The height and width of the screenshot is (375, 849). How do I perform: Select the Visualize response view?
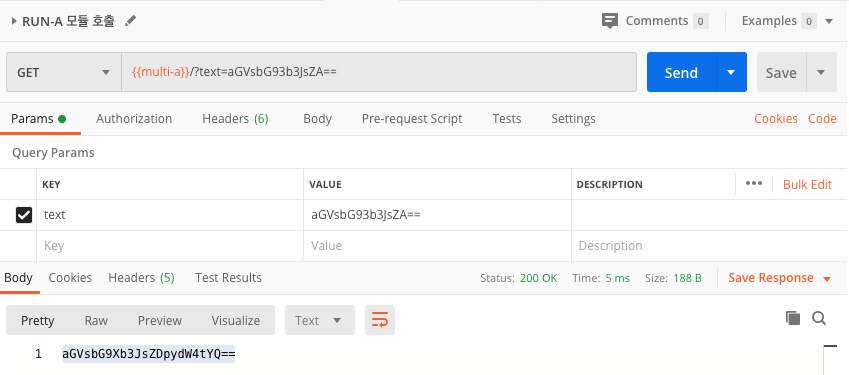[x=236, y=320]
